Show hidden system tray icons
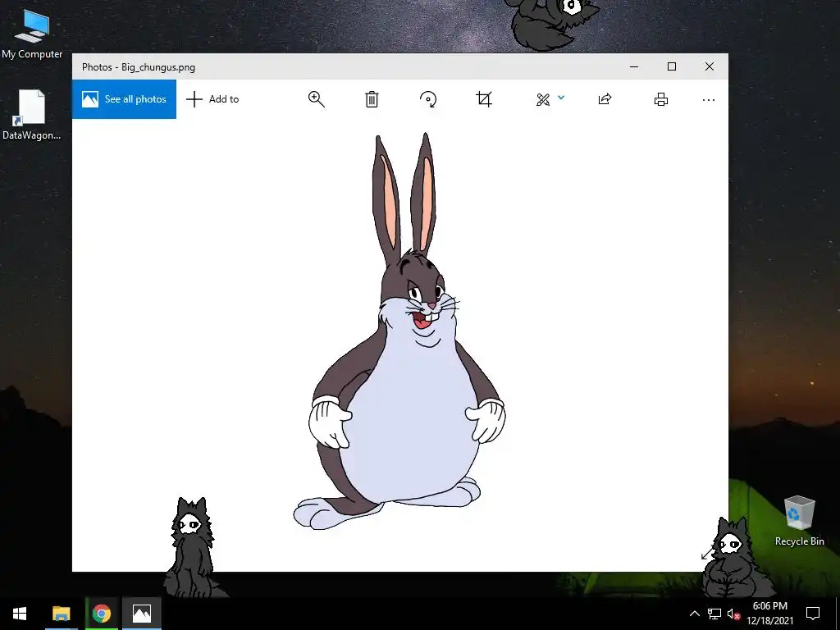This screenshot has width=840, height=630. coord(694,614)
